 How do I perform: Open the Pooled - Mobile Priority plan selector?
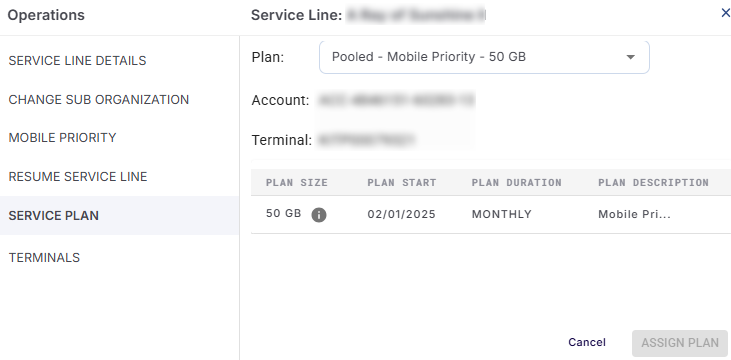[484, 57]
